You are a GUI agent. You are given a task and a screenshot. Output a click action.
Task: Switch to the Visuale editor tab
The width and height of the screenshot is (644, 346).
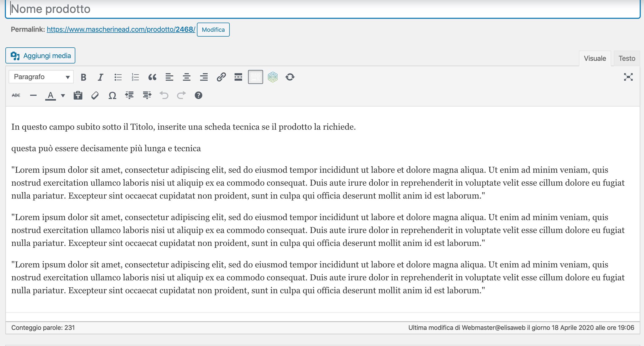[x=595, y=58]
